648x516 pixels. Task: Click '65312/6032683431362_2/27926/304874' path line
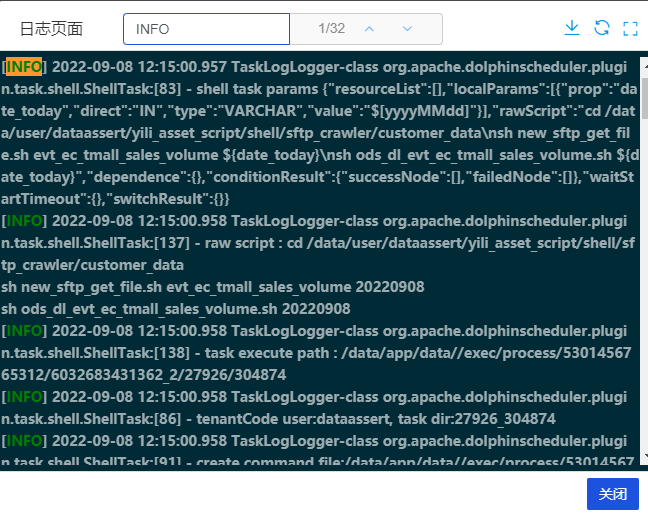143,375
